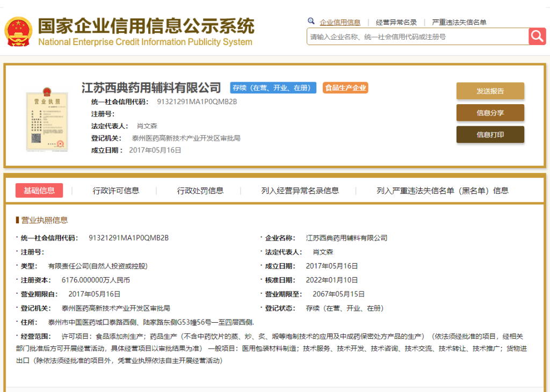Click the national emblem logo
Image resolution: width=550 pixels, height=392 pixels.
18,30
